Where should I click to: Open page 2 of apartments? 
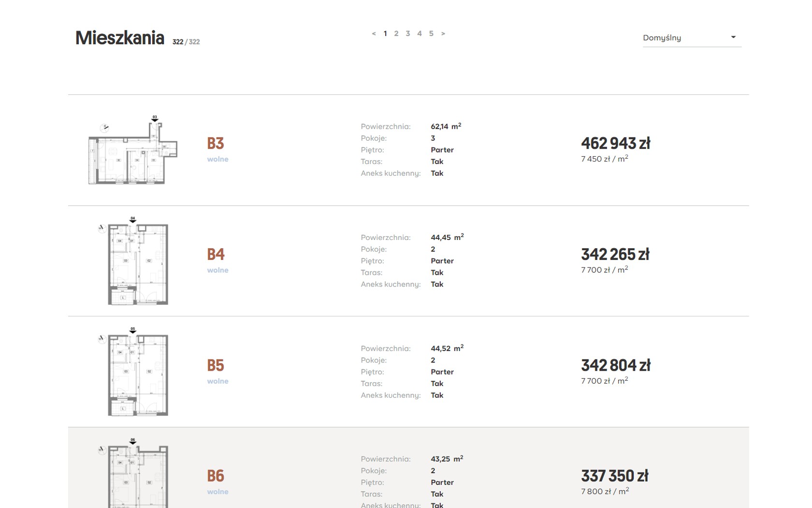pos(396,33)
